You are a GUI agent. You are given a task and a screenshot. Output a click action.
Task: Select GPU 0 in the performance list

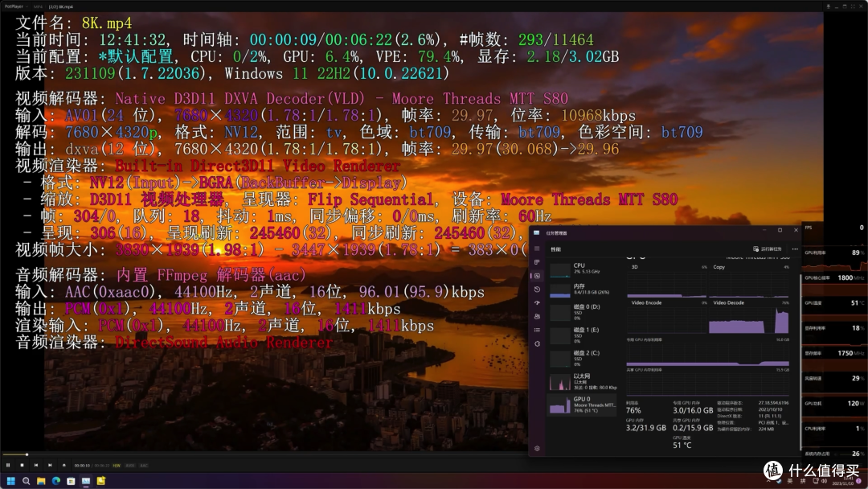pyautogui.click(x=579, y=403)
